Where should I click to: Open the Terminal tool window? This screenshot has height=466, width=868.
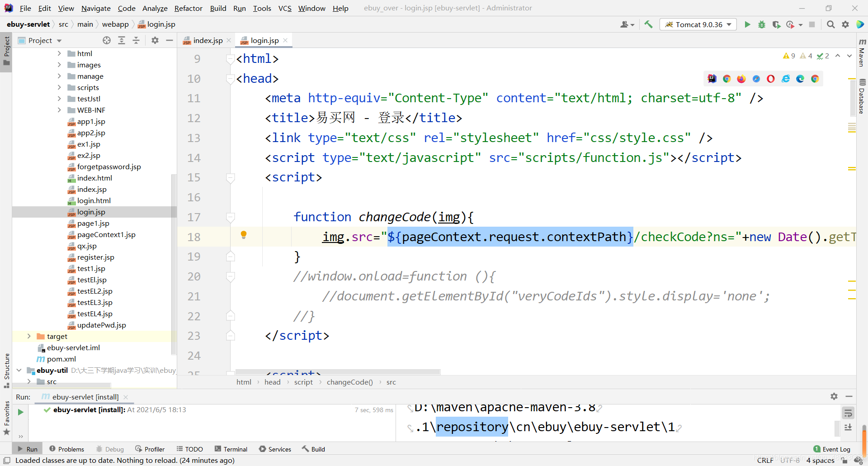pyautogui.click(x=231, y=449)
